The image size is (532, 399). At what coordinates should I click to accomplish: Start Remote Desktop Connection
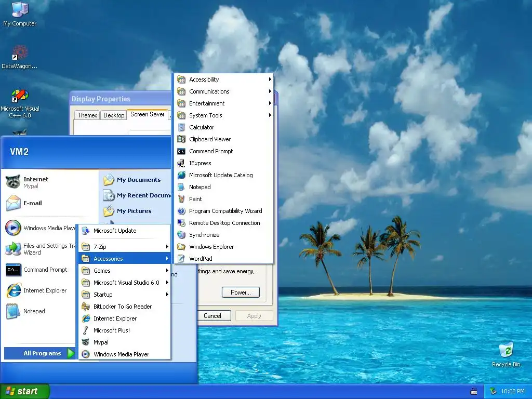click(x=223, y=223)
